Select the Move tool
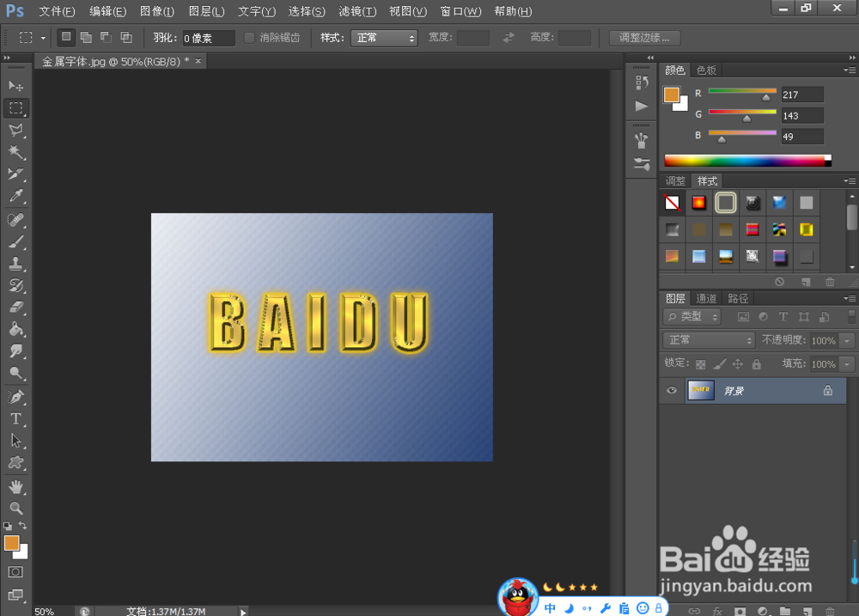Screen dimensions: 859x616 (x=15, y=86)
